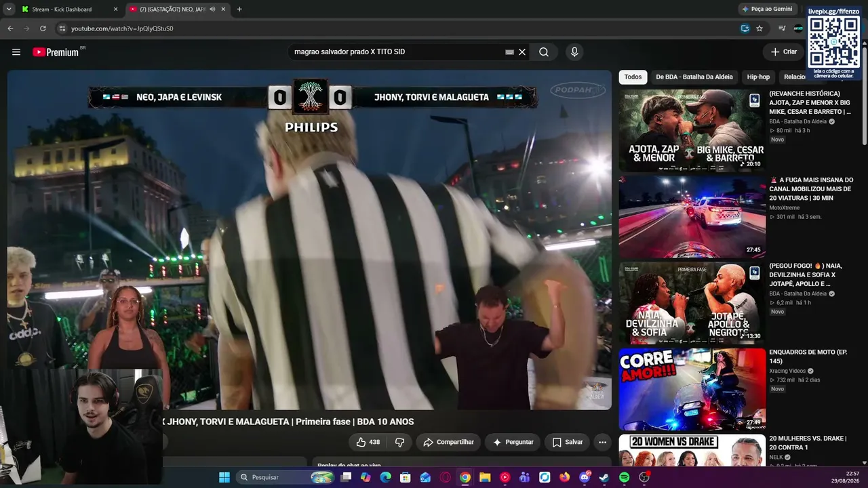The image size is (868, 488).
Task: Select De BDA - Batalha Da Aldeia chip
Action: [x=694, y=77]
